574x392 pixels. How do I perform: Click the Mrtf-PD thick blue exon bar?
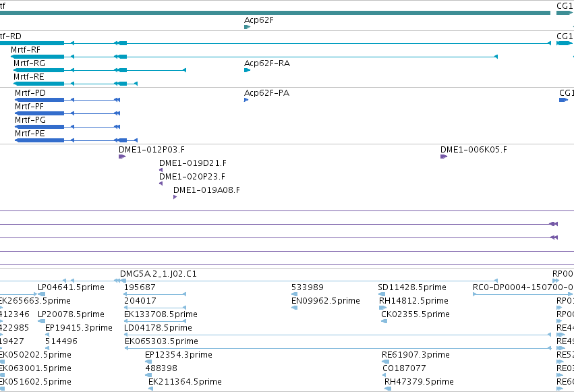(40, 100)
